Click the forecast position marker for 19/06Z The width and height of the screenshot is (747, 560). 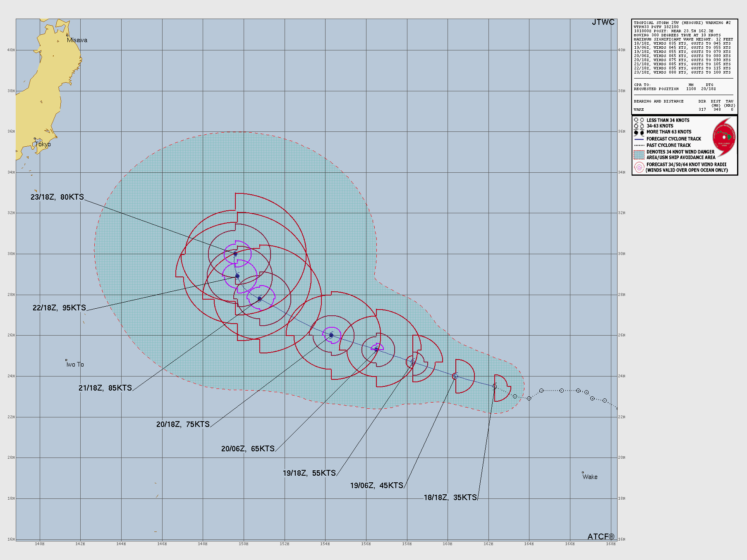click(455, 376)
